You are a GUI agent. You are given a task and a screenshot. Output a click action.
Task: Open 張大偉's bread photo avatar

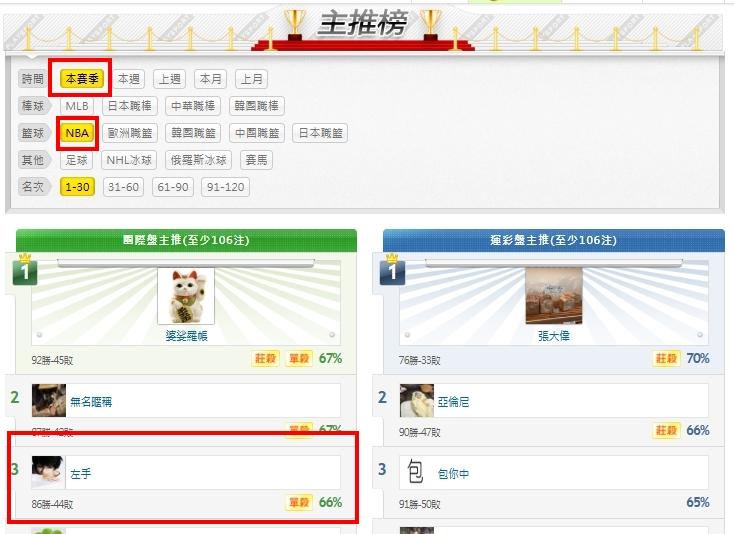(554, 296)
